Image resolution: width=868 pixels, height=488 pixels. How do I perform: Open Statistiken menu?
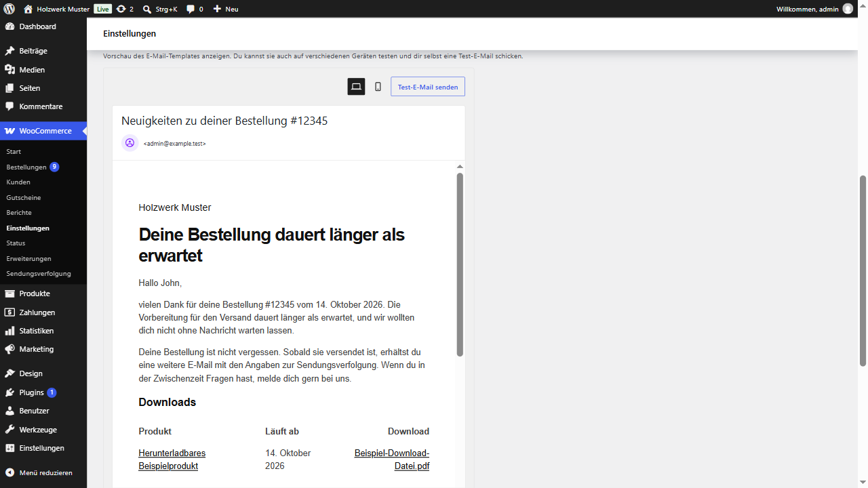tap(43, 331)
